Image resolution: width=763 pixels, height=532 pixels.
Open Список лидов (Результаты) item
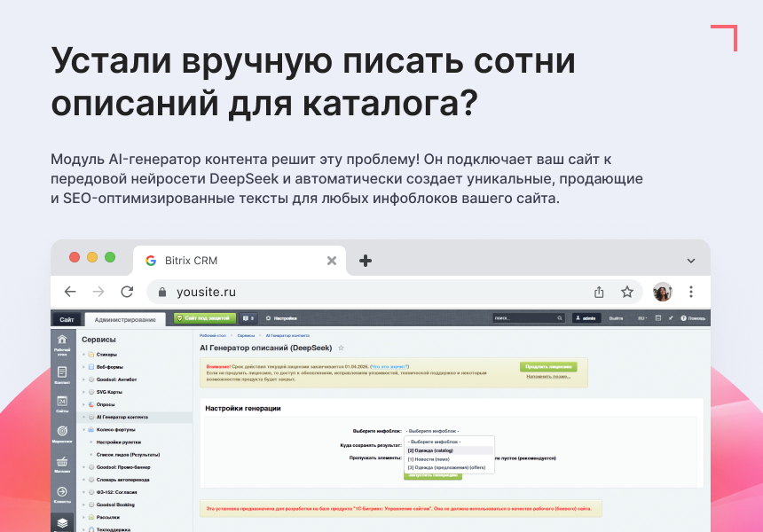(x=128, y=455)
